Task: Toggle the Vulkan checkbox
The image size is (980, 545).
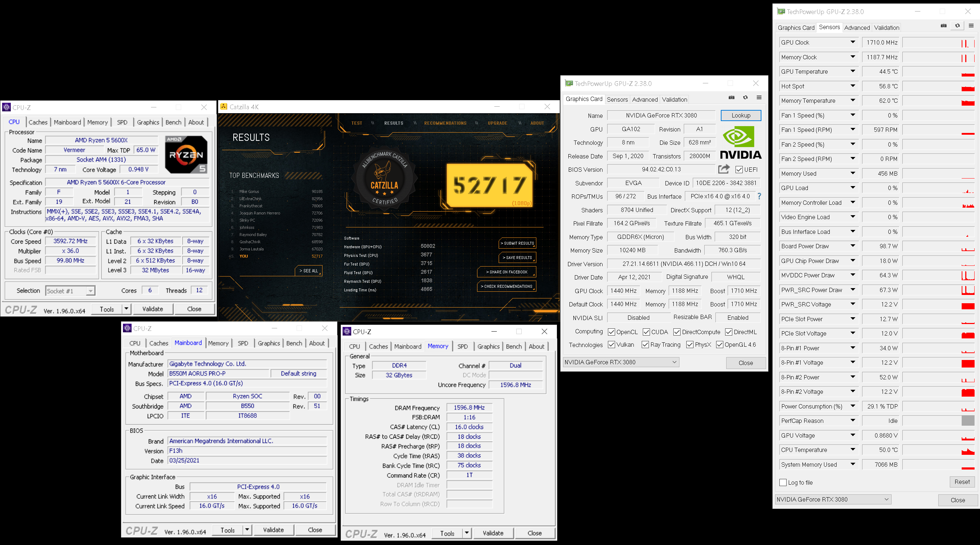Action: [x=612, y=345]
